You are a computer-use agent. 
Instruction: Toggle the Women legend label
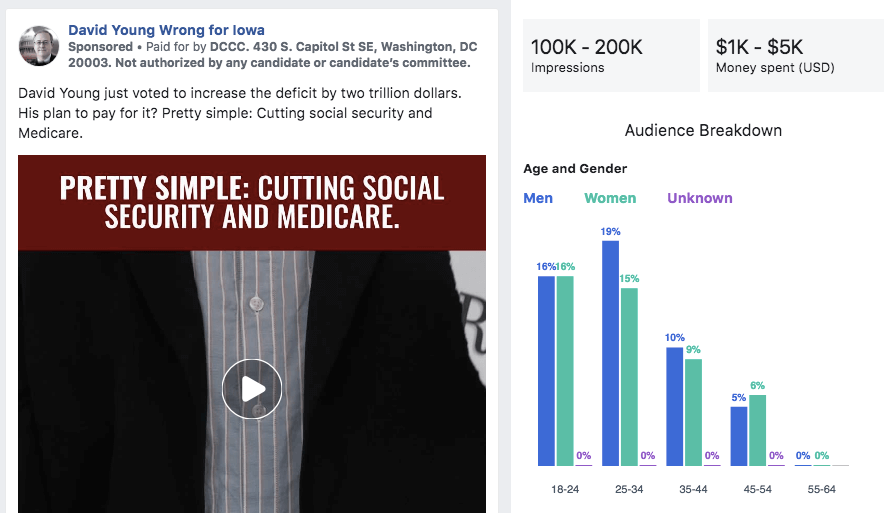pyautogui.click(x=610, y=198)
